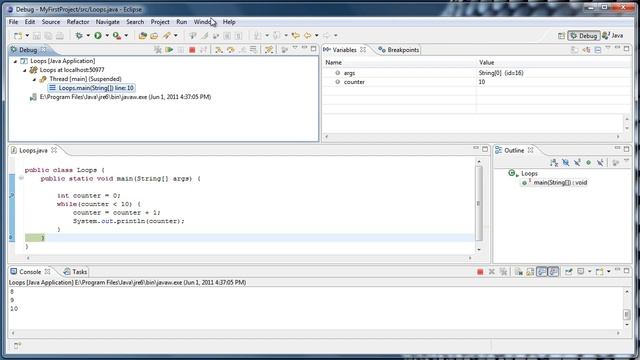Screen dimensions: 640x360
Task: Collapse Loops at localhost node in Debug tree
Action: (x=24, y=70)
